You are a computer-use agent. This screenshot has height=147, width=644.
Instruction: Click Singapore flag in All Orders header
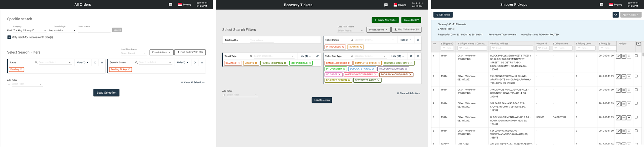(180, 5)
